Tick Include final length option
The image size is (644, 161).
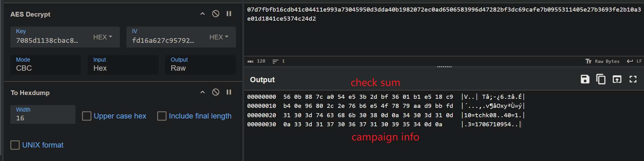(x=162, y=116)
